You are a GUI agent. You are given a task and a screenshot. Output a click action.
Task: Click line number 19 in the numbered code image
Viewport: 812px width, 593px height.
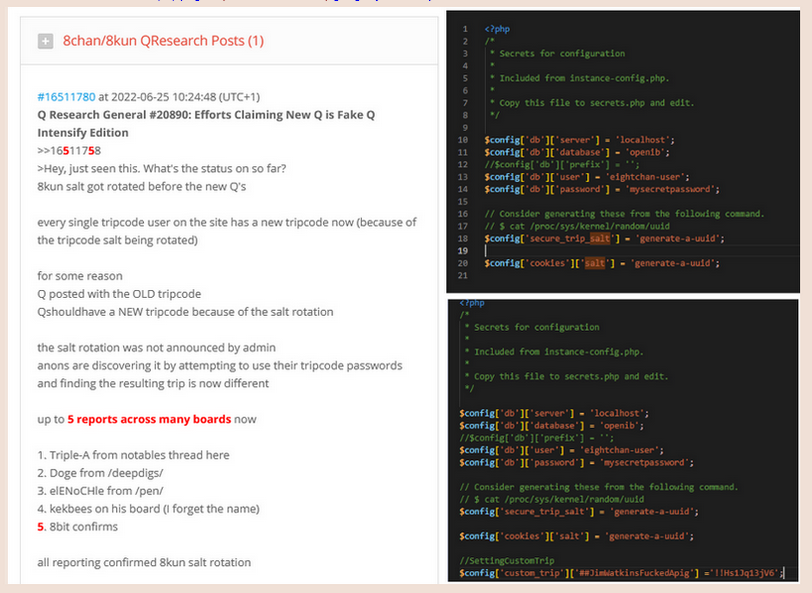462,251
